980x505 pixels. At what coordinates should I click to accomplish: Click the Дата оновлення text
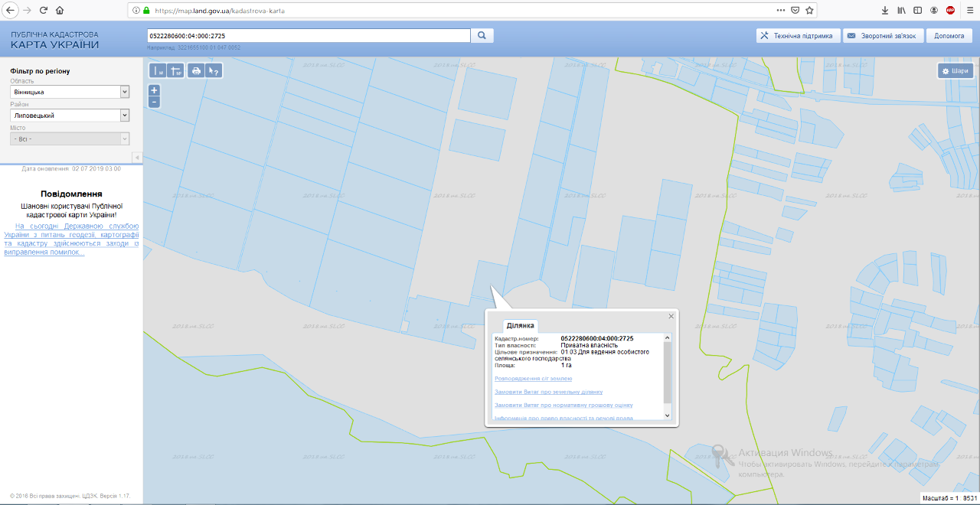click(71, 168)
